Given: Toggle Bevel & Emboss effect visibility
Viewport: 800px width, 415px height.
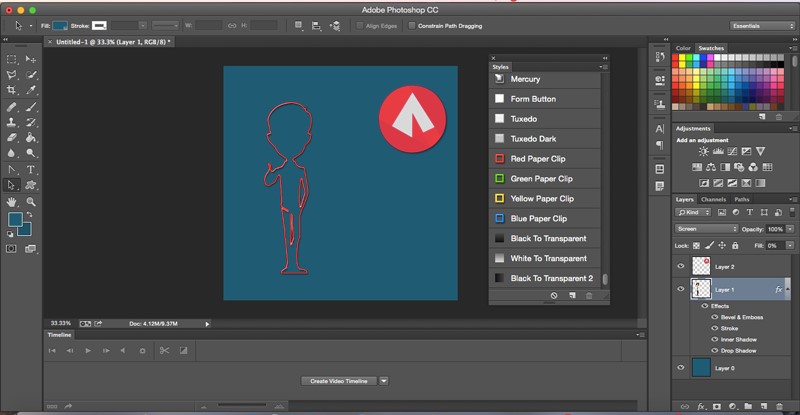Looking at the screenshot, I should pos(715,317).
